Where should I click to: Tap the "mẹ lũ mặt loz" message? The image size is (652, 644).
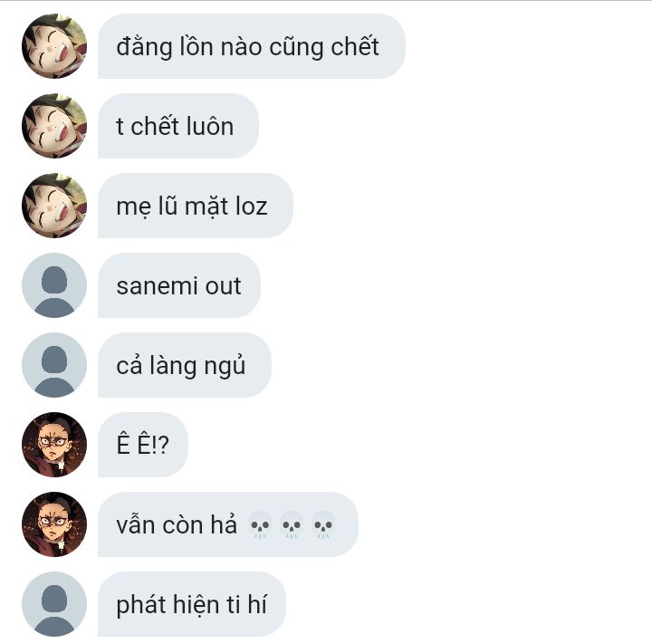[x=196, y=206]
